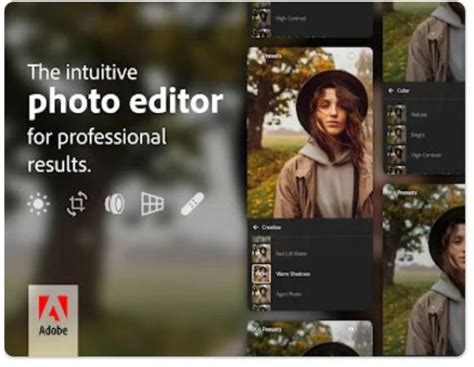Click the Presets label above the center portrait
This screenshot has width=474, height=367.
[x=272, y=56]
